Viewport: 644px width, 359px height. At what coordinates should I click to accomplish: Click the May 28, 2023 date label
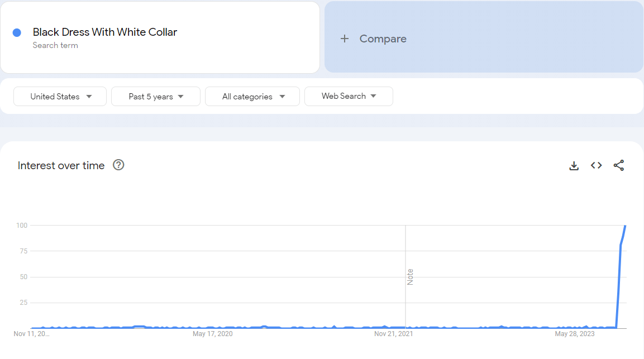coord(574,334)
